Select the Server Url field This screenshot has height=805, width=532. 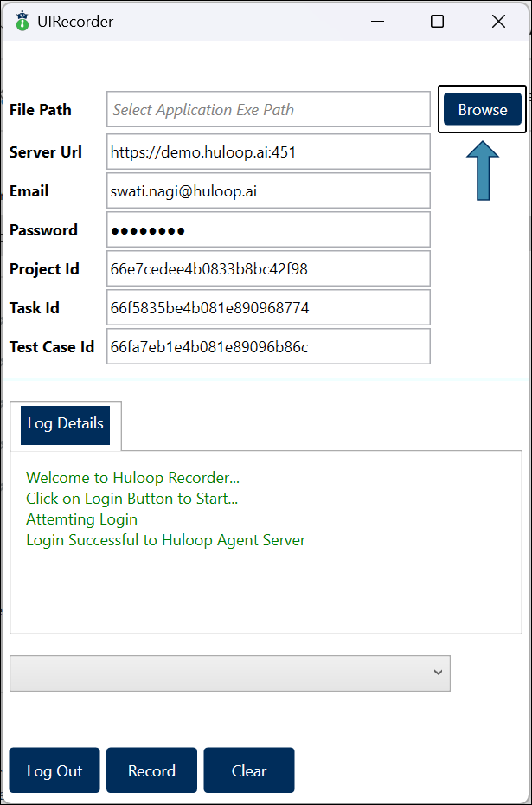pyautogui.click(x=268, y=152)
